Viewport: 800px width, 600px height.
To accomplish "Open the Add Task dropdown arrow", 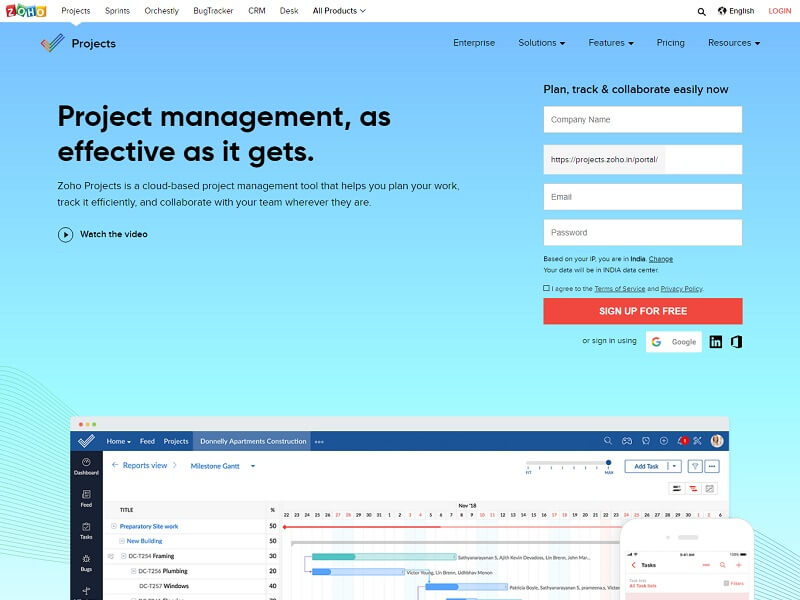I will (x=674, y=466).
